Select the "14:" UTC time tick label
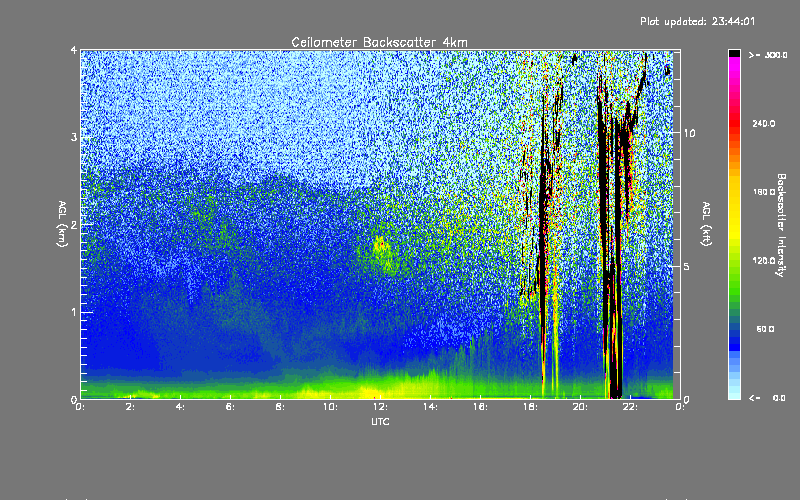The image size is (800, 500). [430, 407]
